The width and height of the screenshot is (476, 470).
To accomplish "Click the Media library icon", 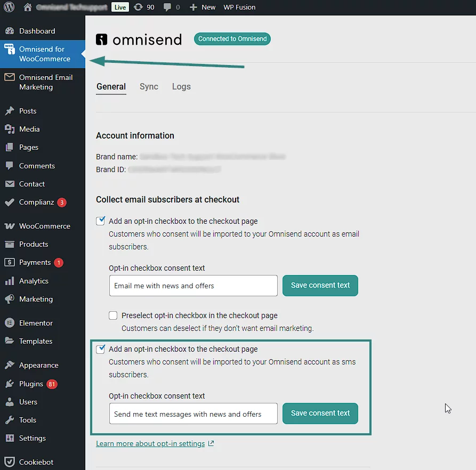I will click(10, 129).
